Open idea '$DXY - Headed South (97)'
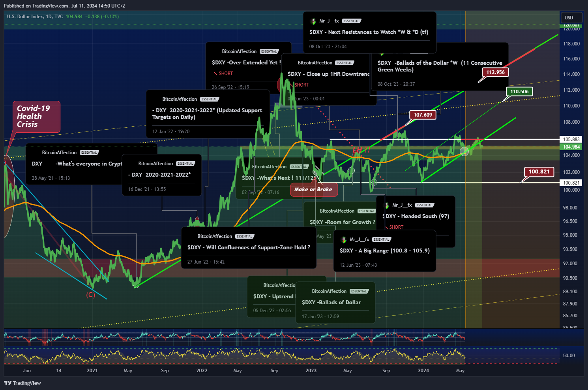588x390 pixels. [416, 216]
